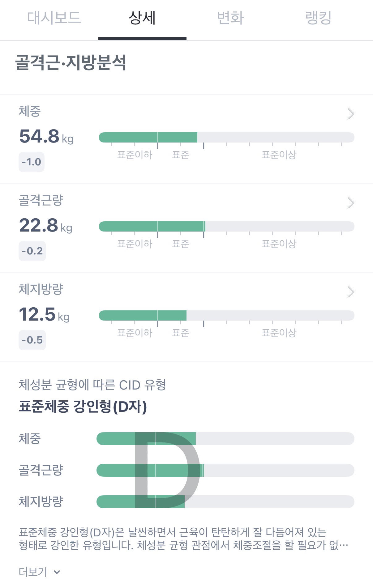This screenshot has height=588, width=373.
Task: Tap the -0.5 body fat change badge
Action: click(32, 340)
